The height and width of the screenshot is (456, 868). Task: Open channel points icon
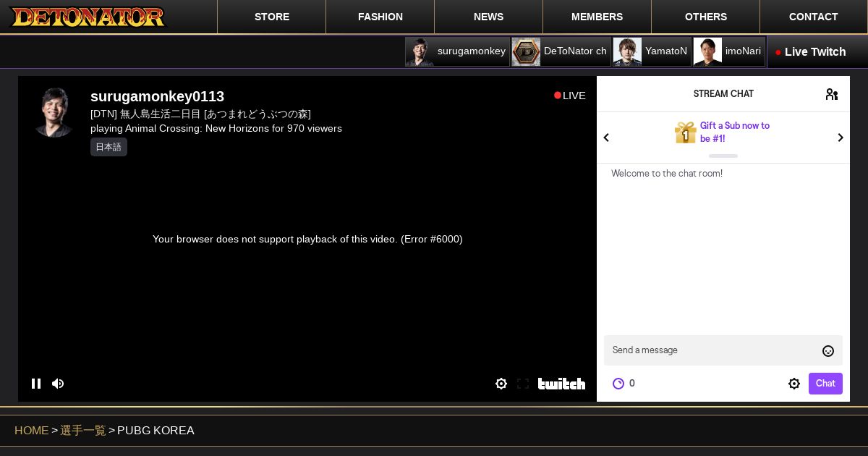[x=618, y=384]
